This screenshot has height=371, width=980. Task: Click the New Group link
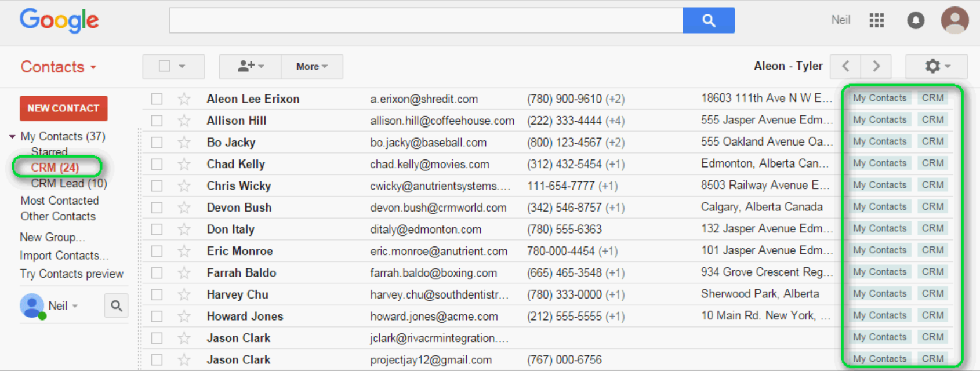52,237
